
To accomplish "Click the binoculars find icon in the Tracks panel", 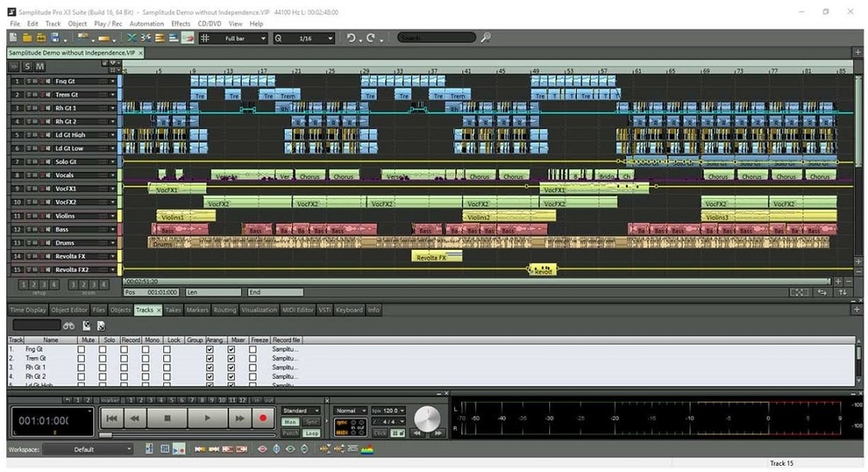I will [x=68, y=326].
